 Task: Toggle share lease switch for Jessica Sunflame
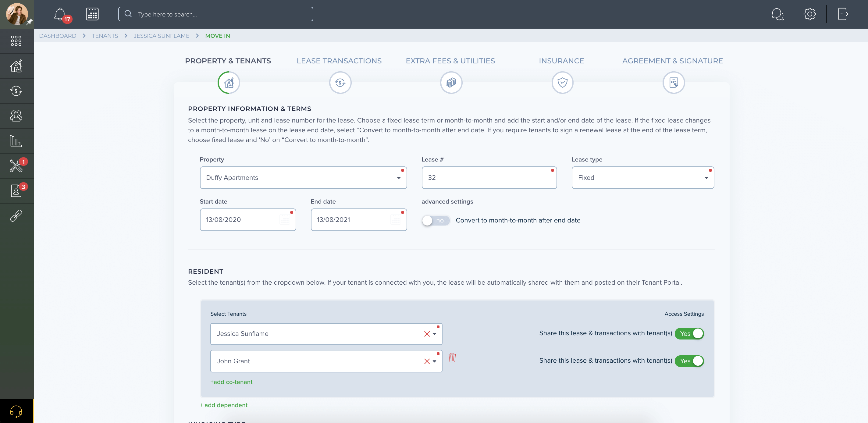(x=689, y=334)
